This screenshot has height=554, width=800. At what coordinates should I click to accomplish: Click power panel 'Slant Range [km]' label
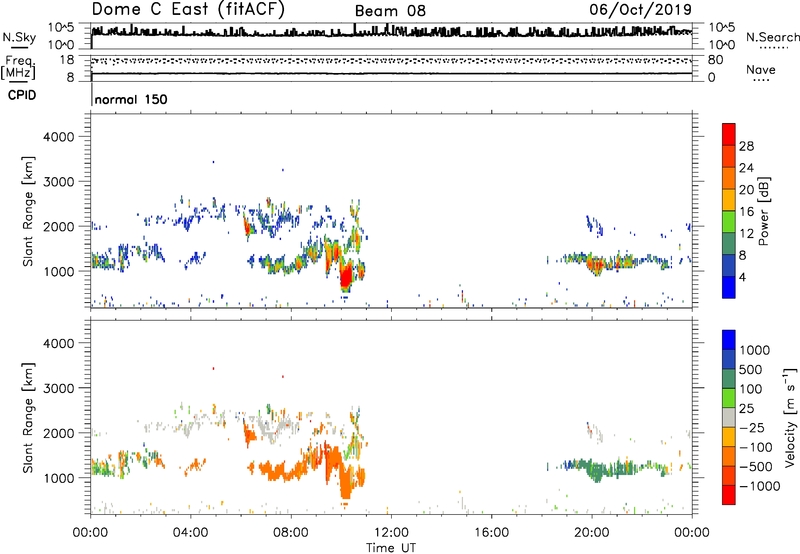coord(28,211)
